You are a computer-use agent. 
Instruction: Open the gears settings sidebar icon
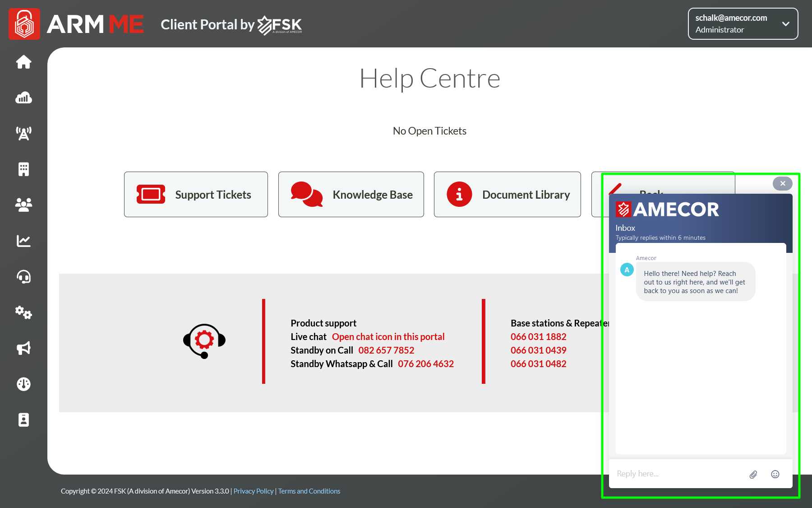(23, 312)
